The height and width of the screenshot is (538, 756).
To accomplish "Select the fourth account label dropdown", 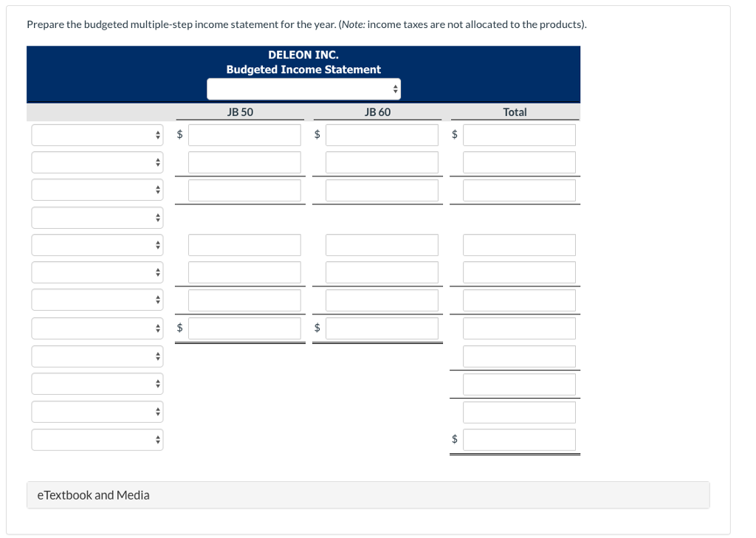I will (97, 217).
